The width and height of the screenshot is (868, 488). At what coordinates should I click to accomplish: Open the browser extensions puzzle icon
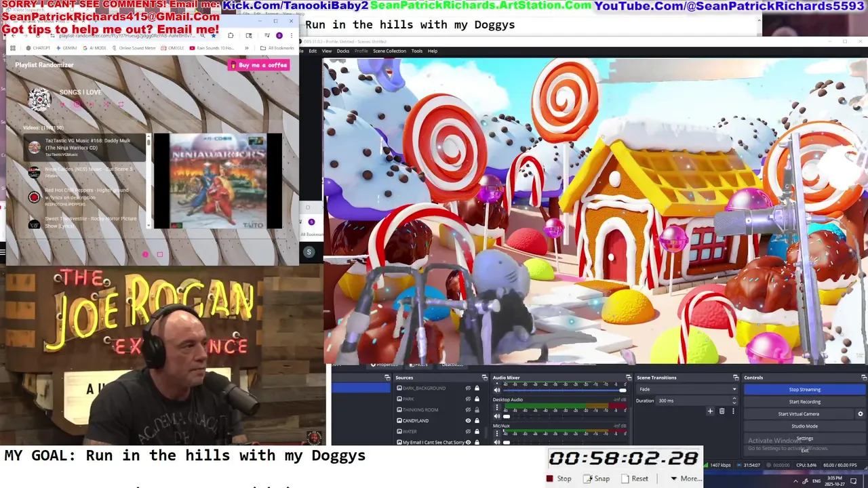[231, 36]
